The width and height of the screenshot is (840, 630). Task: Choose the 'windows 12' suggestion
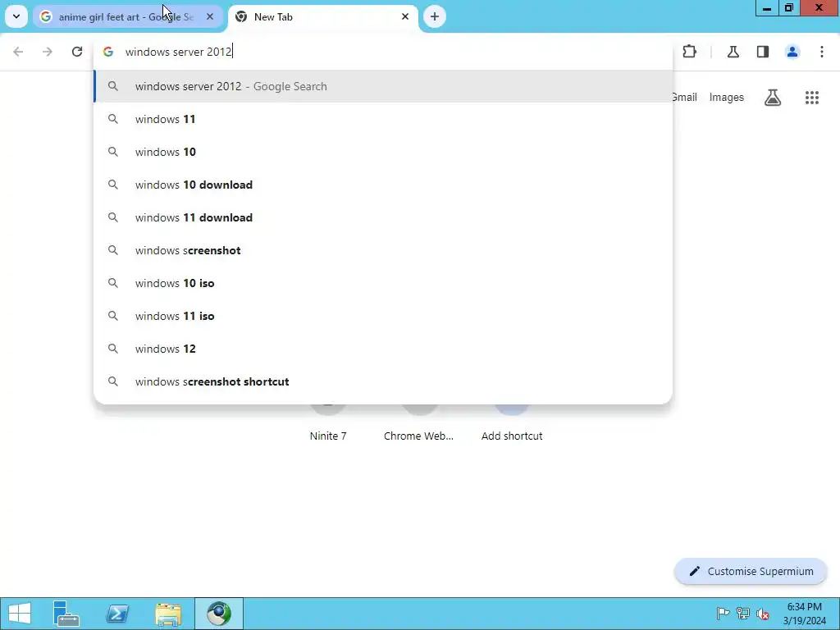[x=383, y=349]
